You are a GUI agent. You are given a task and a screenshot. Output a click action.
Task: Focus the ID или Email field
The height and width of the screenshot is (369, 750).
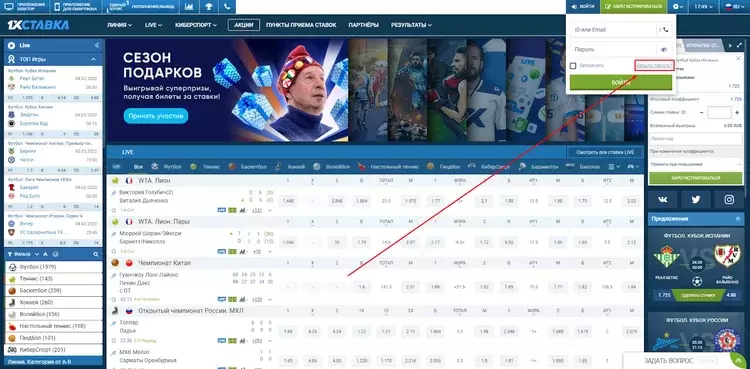pos(613,30)
